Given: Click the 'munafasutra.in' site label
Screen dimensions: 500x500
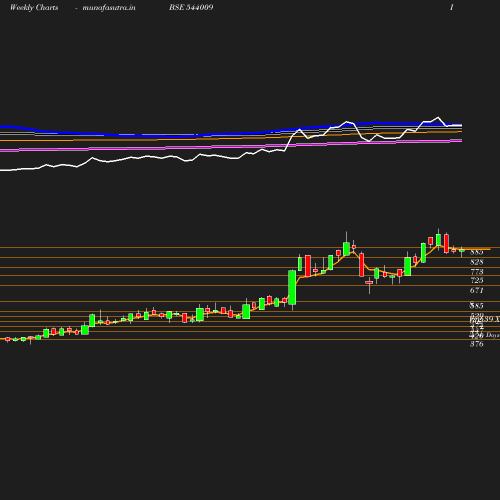Looking at the screenshot, I should click(x=109, y=8).
